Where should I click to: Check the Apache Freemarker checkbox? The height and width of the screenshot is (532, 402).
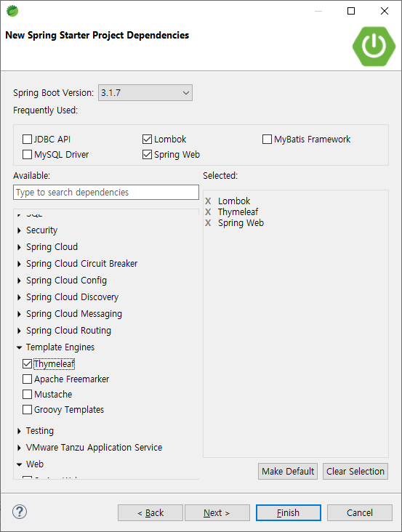[27, 379]
